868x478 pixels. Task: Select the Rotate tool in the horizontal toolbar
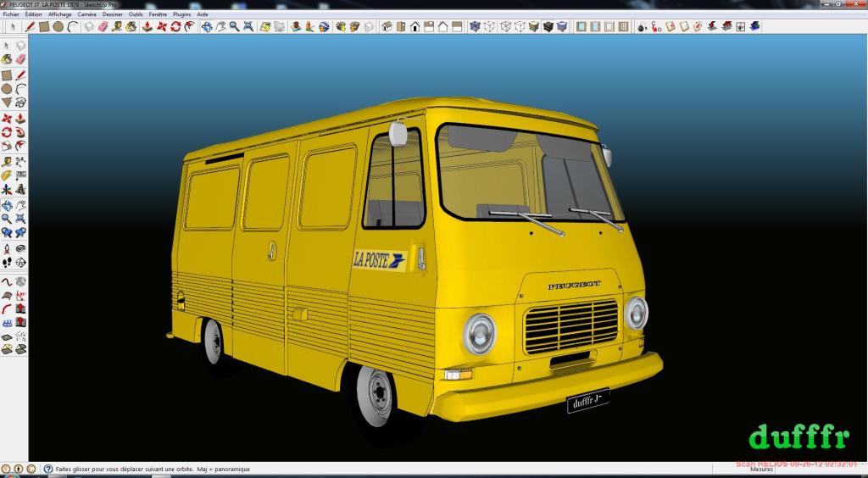click(176, 26)
